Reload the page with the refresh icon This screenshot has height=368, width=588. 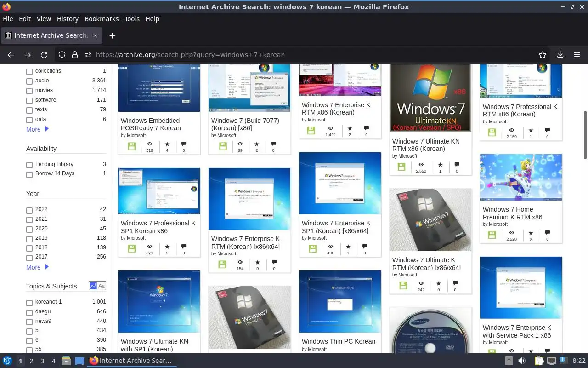point(44,55)
